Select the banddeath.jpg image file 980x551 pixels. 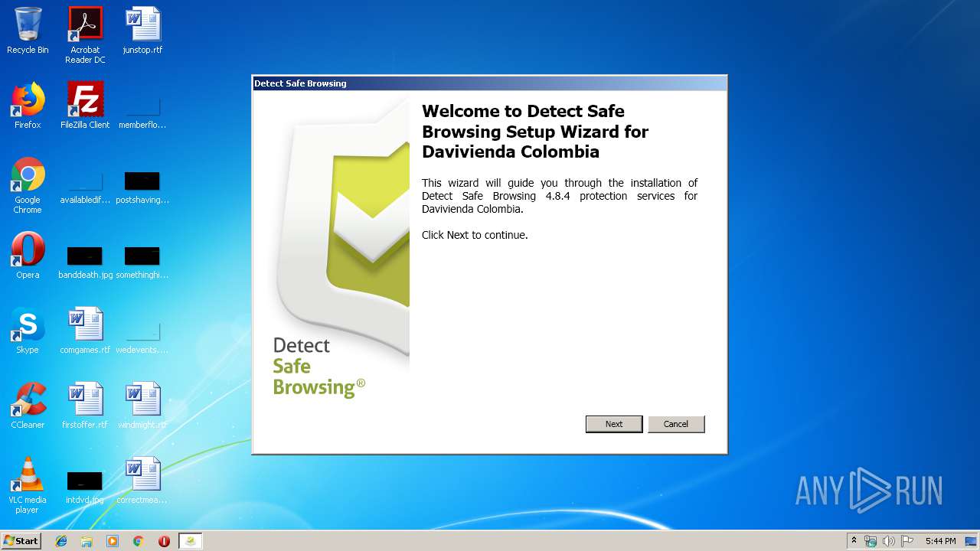(85, 263)
